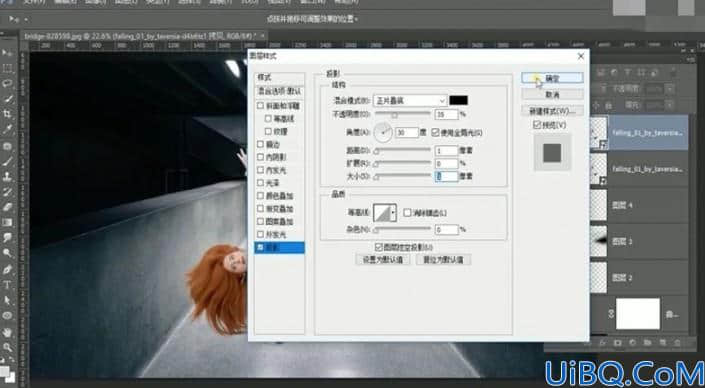Viewport: 705px width, 388px height.
Task: Select the Brush tool
Action: tap(7, 161)
